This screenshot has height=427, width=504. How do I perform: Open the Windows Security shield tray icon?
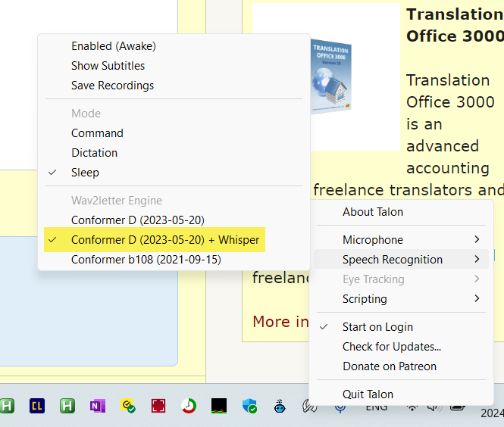(249, 406)
